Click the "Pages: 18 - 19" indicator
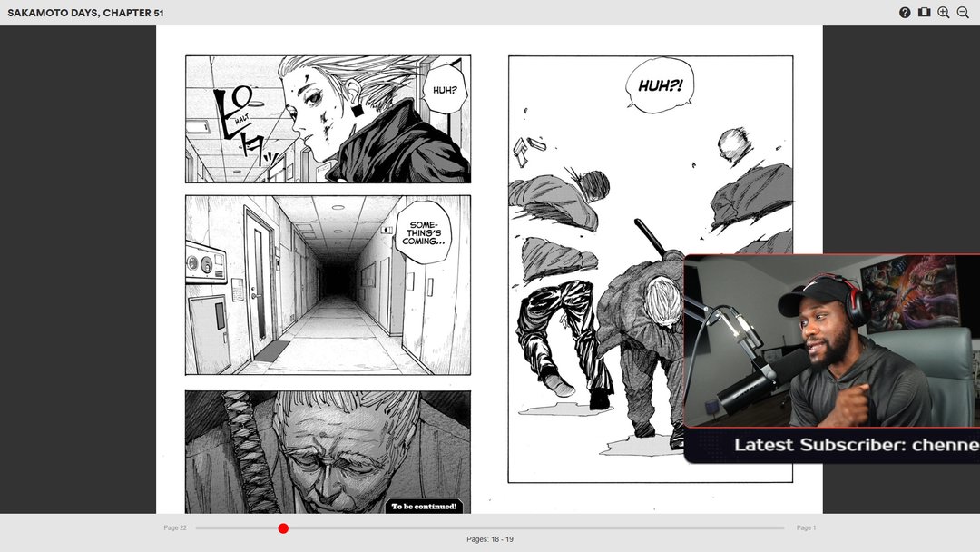Screen dimensions: 980x552 490,539
